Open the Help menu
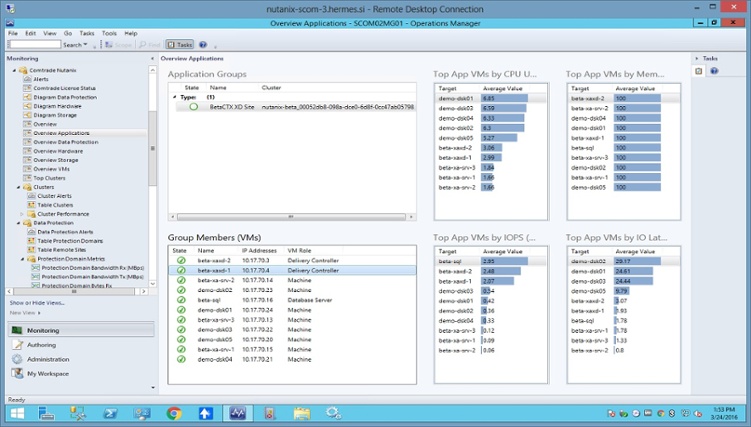Screen dimensions: 751x427 (x=131, y=34)
